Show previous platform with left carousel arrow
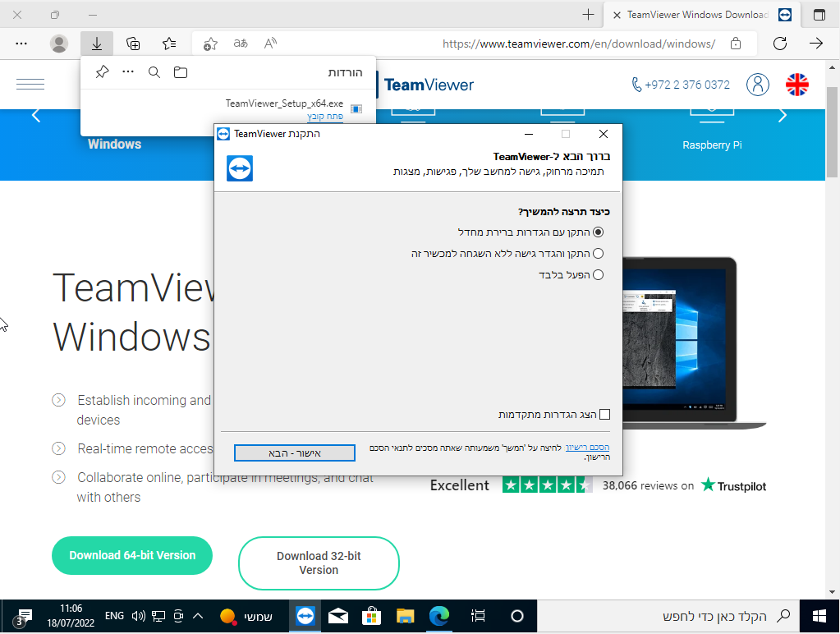 click(36, 115)
